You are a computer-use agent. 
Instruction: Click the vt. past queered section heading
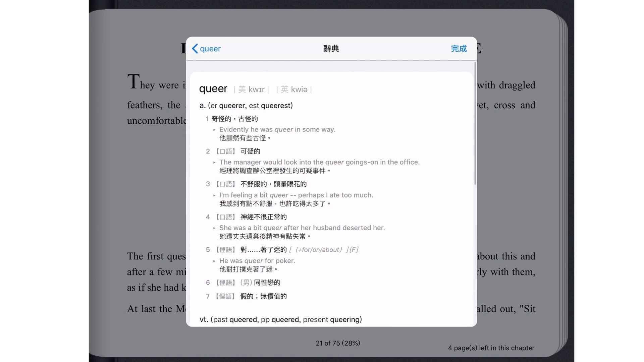pyautogui.click(x=280, y=319)
